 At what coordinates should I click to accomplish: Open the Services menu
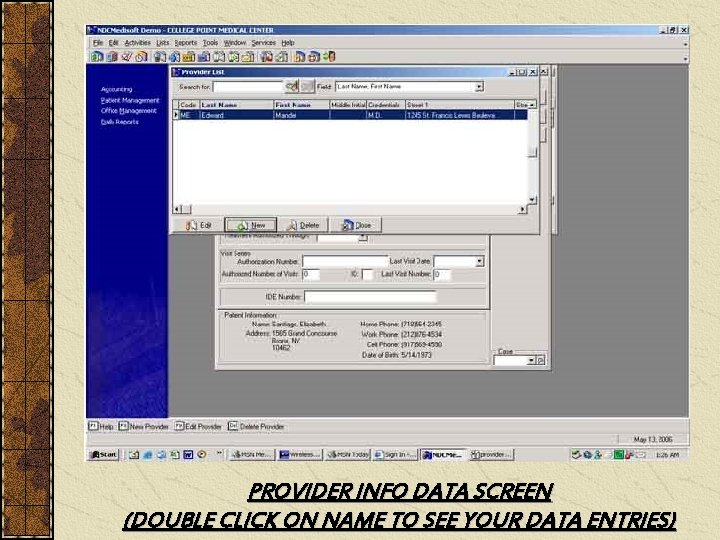(264, 43)
